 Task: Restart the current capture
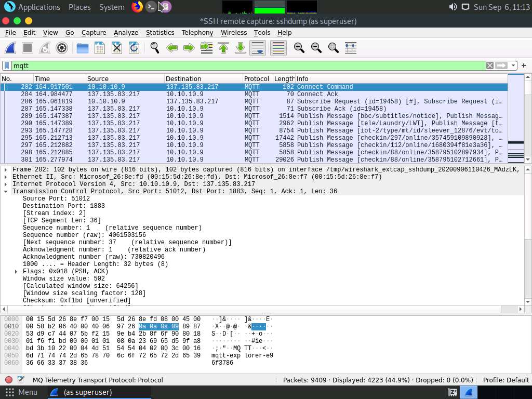click(x=44, y=48)
